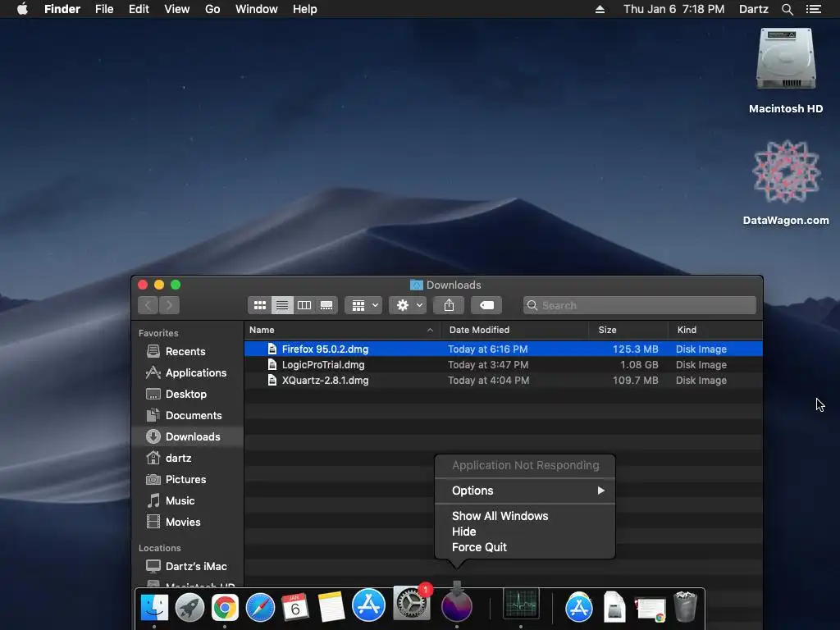Choose Force Quit from the dock menu
840x630 pixels.
pos(525,547)
